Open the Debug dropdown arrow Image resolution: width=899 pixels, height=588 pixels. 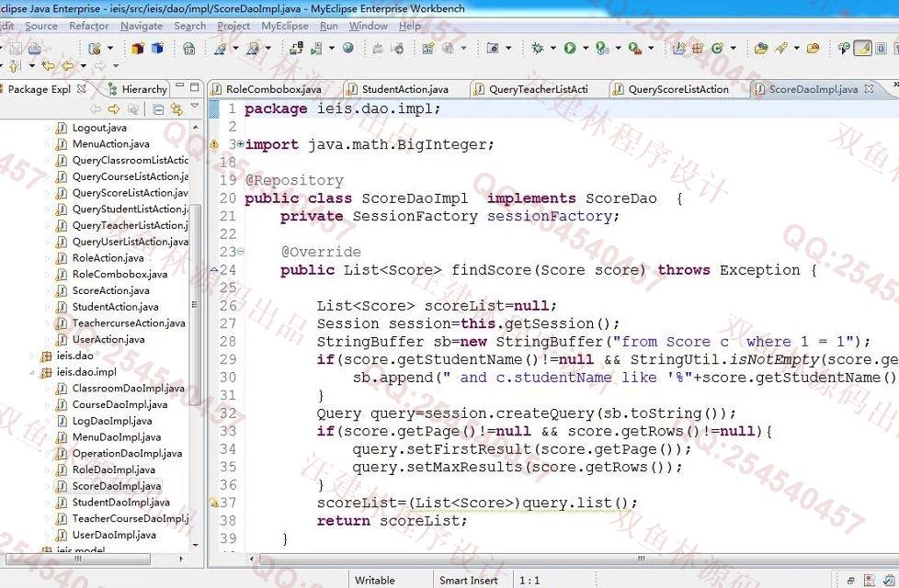(x=552, y=49)
